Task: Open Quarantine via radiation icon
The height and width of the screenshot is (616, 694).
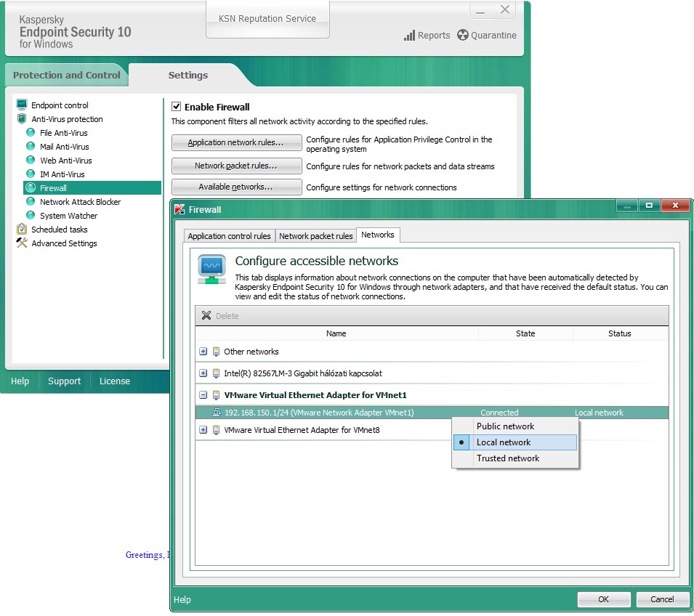Action: 462,36
